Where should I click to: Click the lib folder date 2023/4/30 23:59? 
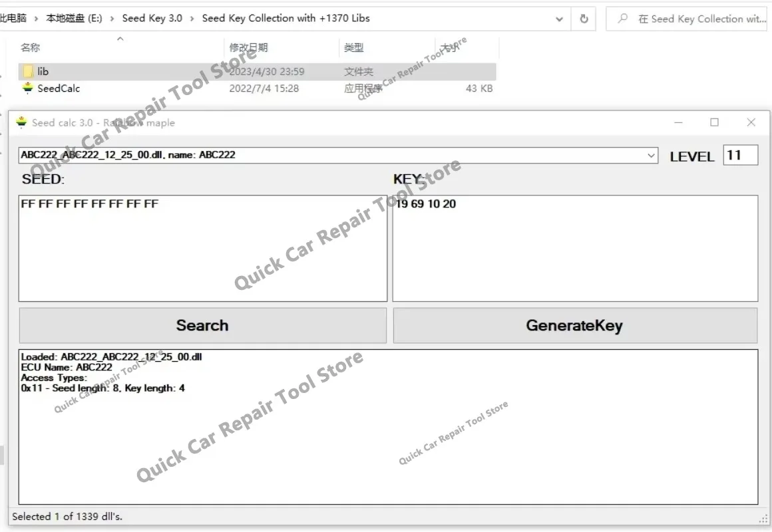click(x=267, y=72)
